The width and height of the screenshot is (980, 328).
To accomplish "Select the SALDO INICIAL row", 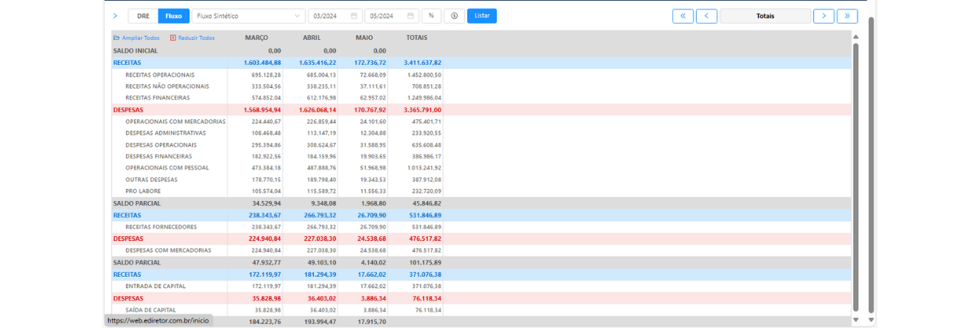I will (x=481, y=50).
